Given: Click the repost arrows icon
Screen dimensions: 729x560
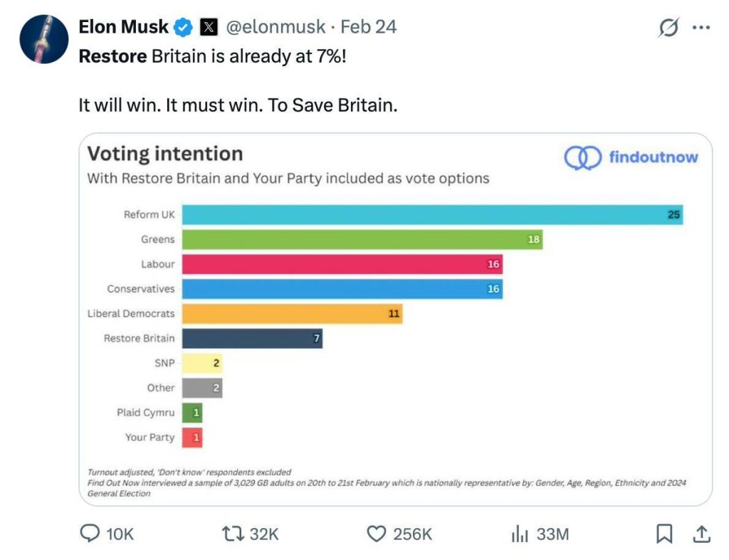Looking at the screenshot, I should point(233,534).
